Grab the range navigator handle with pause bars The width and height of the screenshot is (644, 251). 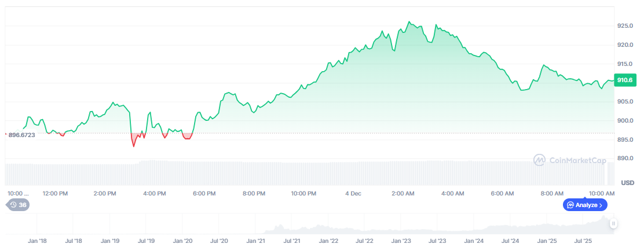click(x=613, y=223)
